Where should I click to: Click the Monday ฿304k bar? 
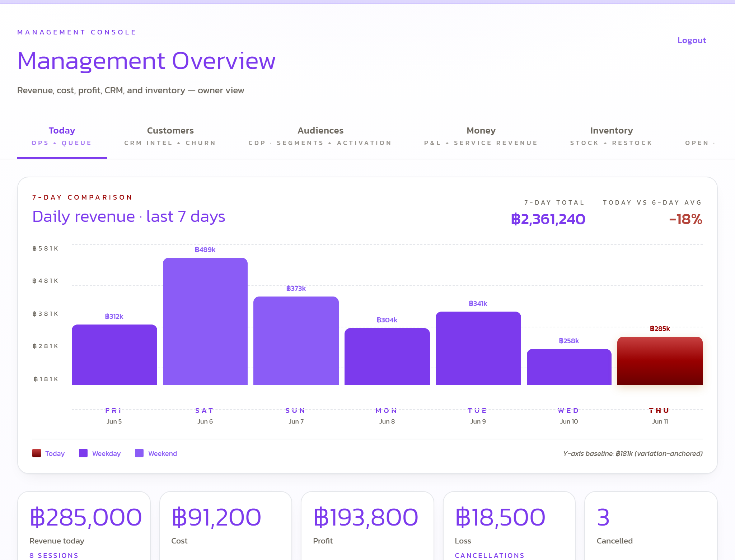pos(387,356)
